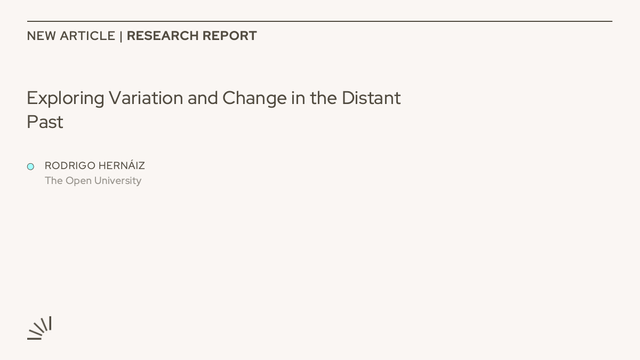This screenshot has width=640, height=360.
Task: Click the vertical bar separator after NEW ARTICLE
Action: [121, 36]
